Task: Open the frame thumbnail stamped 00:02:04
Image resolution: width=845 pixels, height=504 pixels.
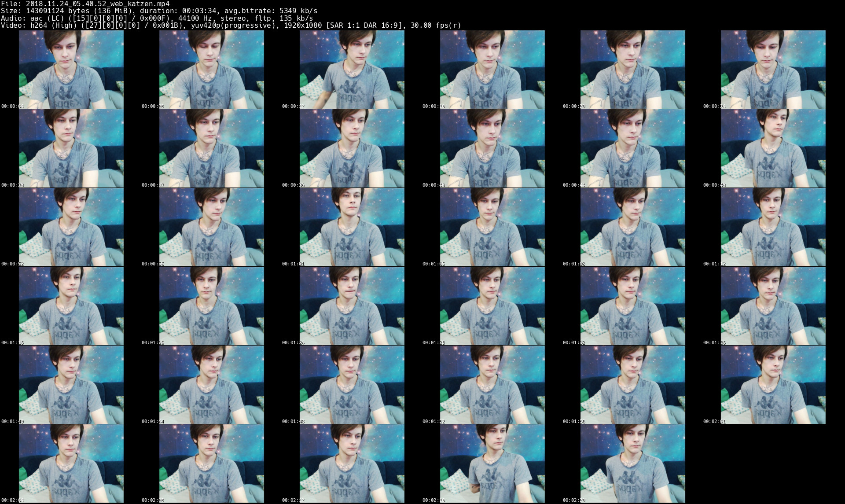Action: point(71,464)
